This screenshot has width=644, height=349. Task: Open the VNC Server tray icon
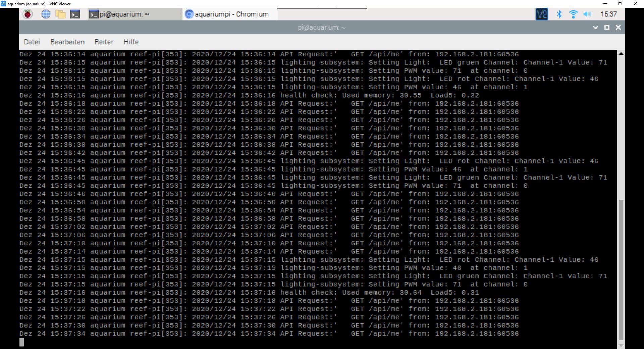542,14
